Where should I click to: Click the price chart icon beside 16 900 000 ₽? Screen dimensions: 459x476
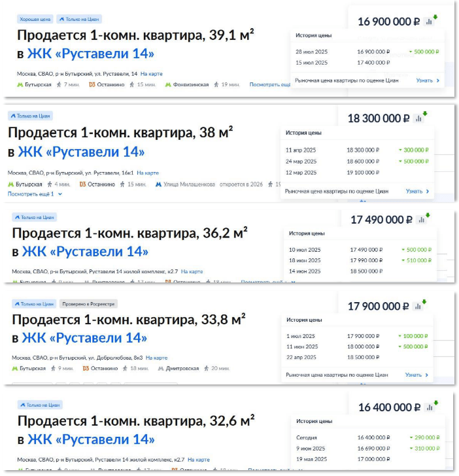(430, 21)
